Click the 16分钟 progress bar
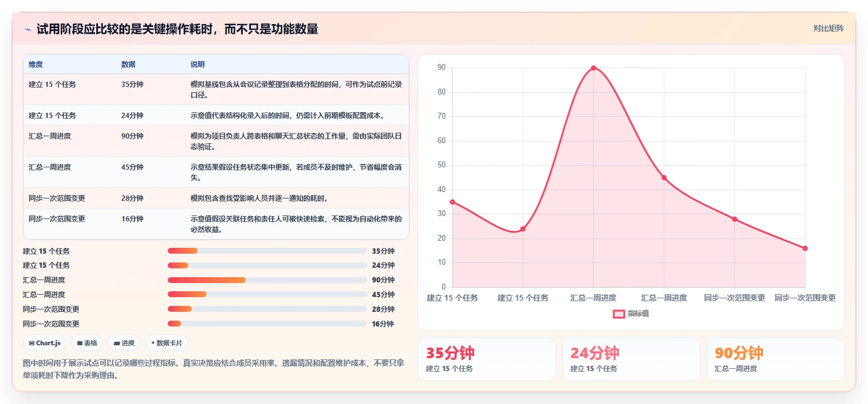868x404 pixels. pyautogui.click(x=267, y=324)
